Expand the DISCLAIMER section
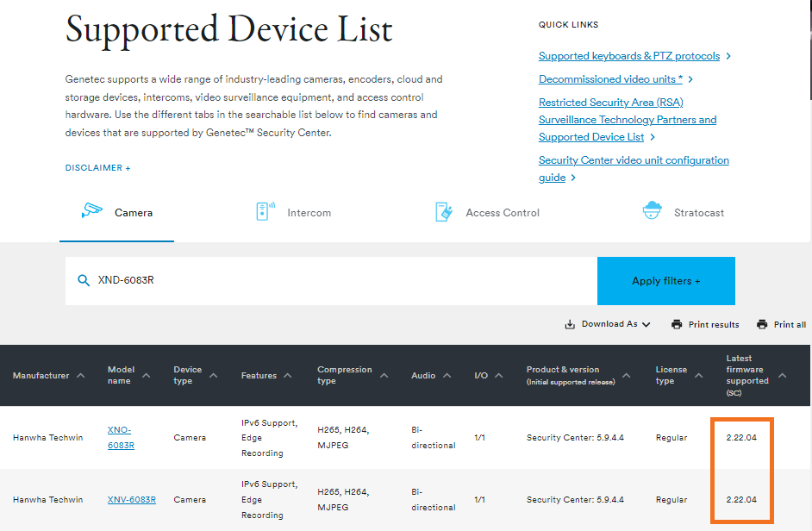This screenshot has height=531, width=812. coord(98,168)
